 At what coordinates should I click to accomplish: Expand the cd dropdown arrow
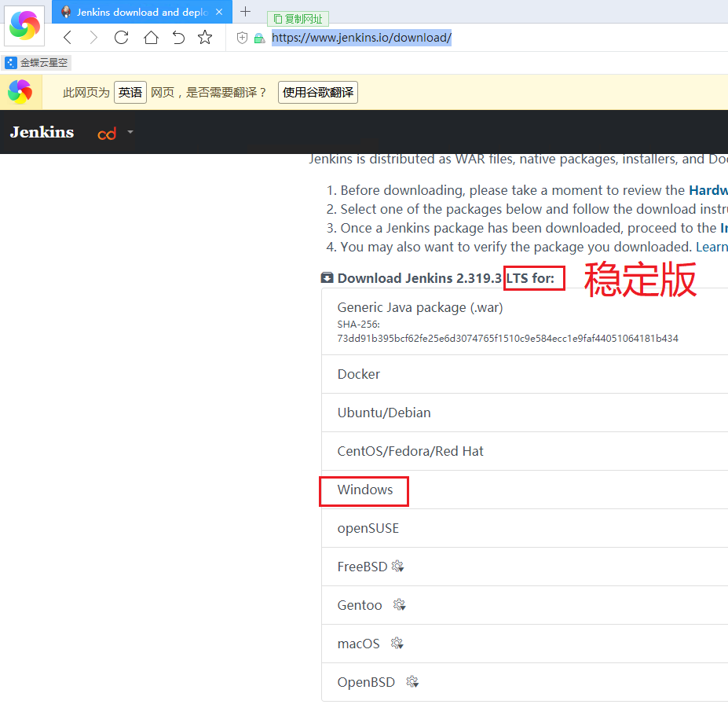tap(130, 132)
